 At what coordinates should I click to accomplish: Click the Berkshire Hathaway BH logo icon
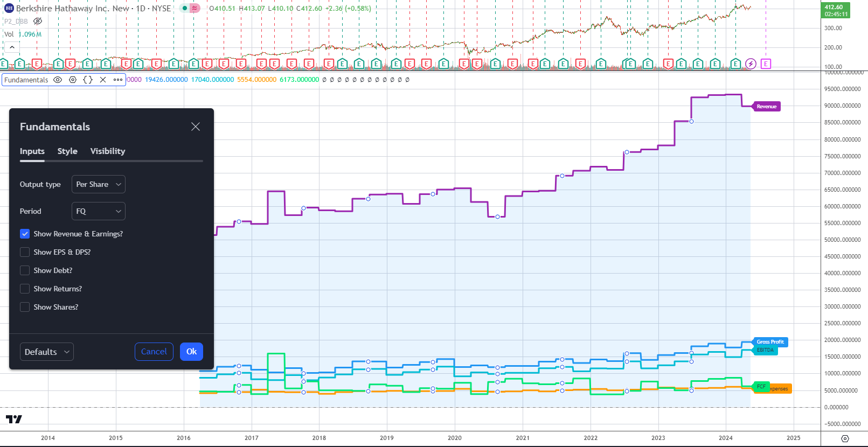9,8
